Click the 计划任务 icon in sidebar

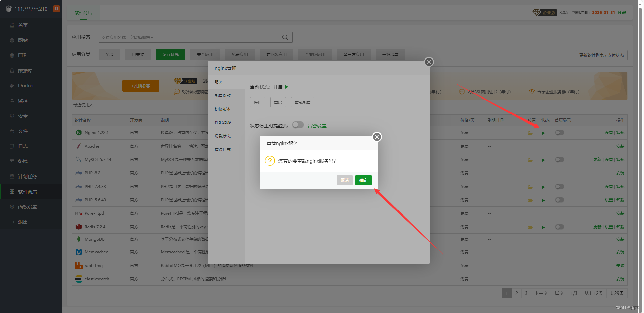[x=12, y=177]
